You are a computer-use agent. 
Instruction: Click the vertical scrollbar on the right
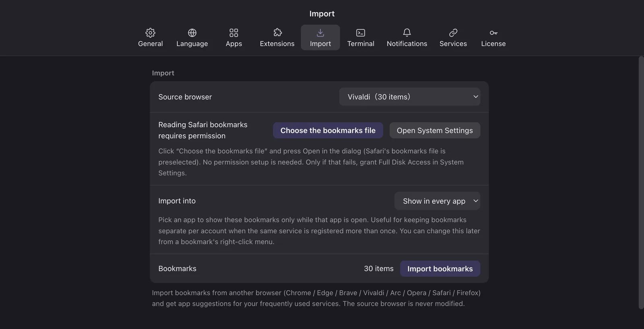click(641, 183)
